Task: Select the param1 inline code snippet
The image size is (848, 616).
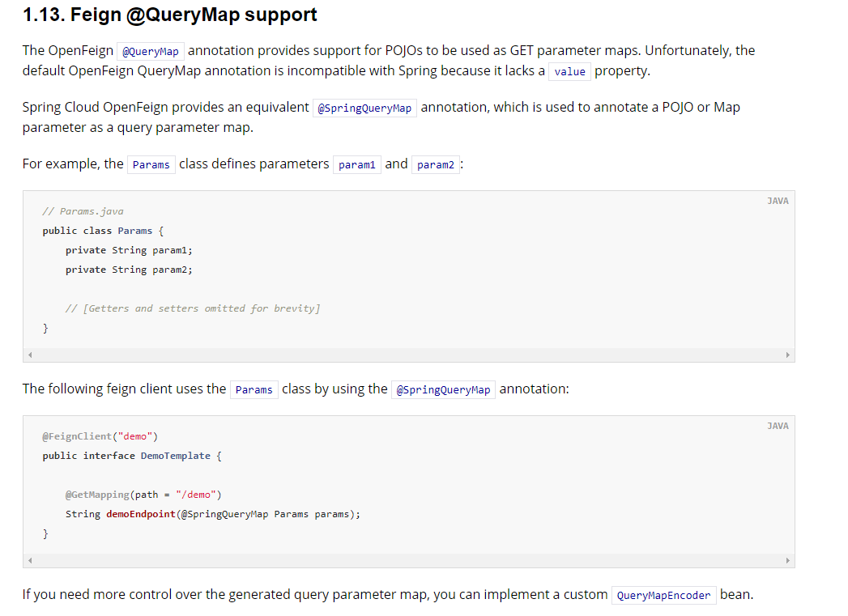Action: (x=356, y=164)
